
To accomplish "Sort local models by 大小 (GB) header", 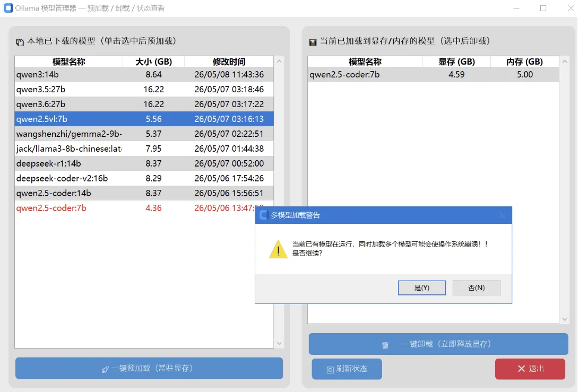I will 153,62.
